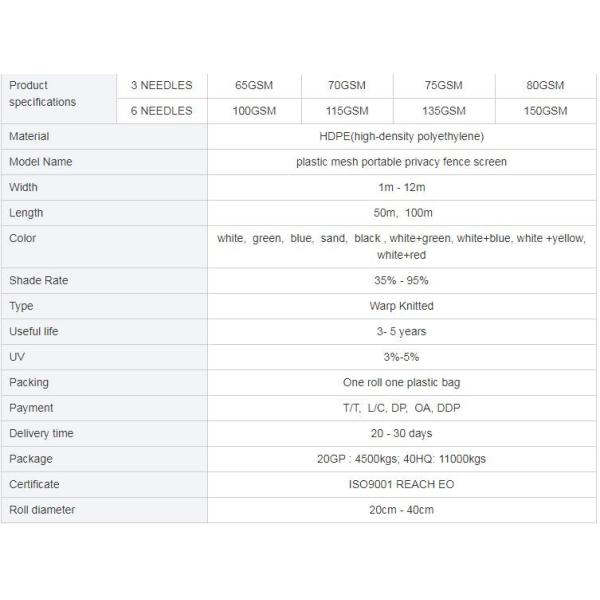Select the 65GSM value cell

[x=254, y=85]
